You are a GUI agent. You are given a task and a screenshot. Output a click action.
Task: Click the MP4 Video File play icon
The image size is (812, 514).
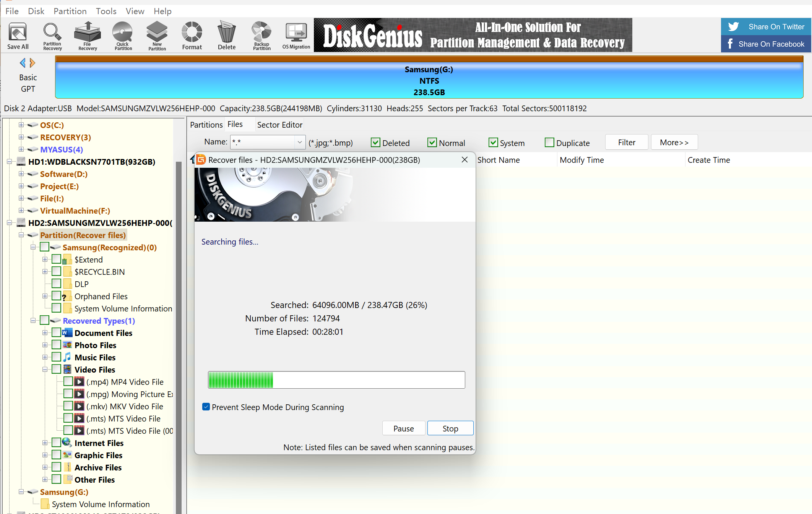pos(79,381)
